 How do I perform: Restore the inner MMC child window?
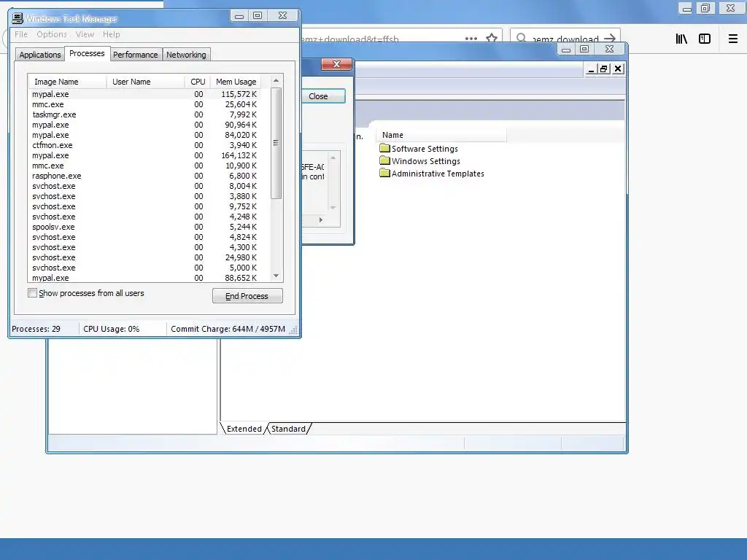coord(604,69)
